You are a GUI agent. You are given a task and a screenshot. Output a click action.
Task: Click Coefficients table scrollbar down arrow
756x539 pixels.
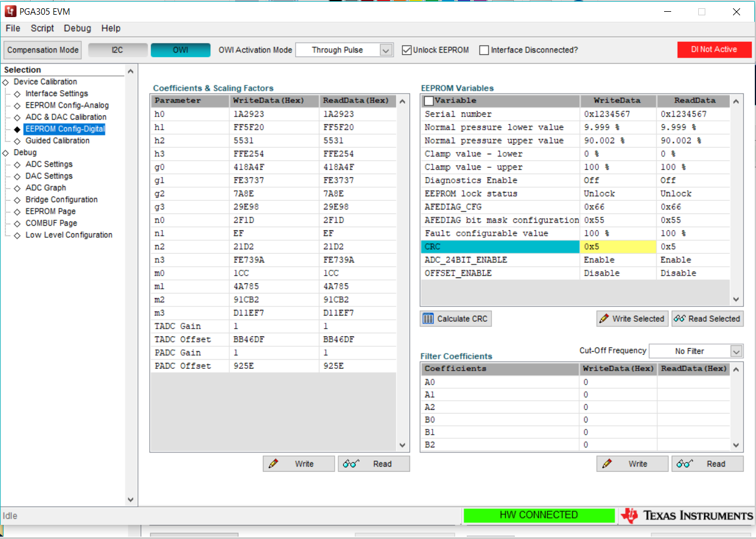pos(402,445)
